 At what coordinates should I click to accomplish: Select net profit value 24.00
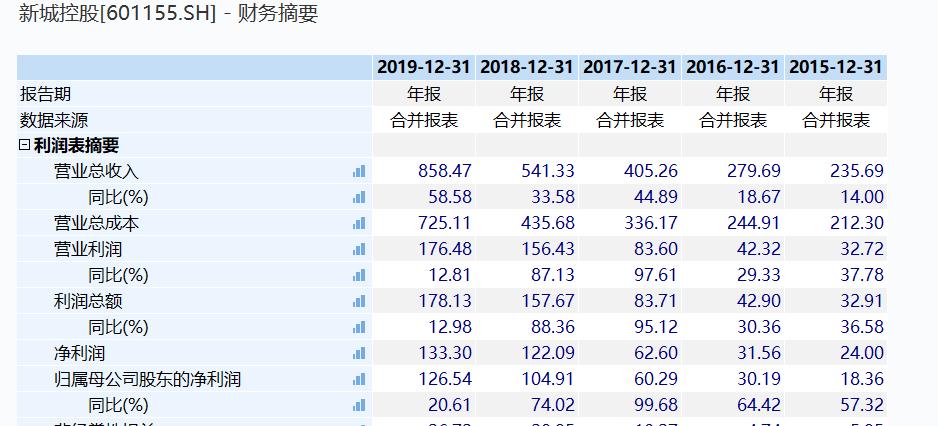862,353
